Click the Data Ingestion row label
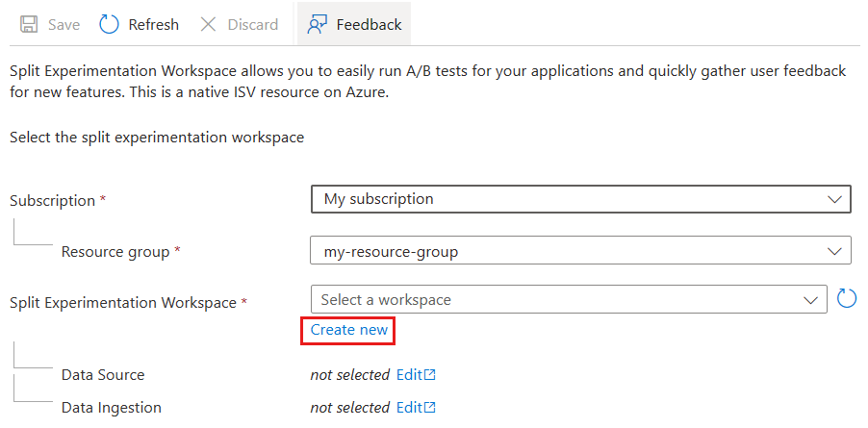The width and height of the screenshot is (868, 428). 112,408
